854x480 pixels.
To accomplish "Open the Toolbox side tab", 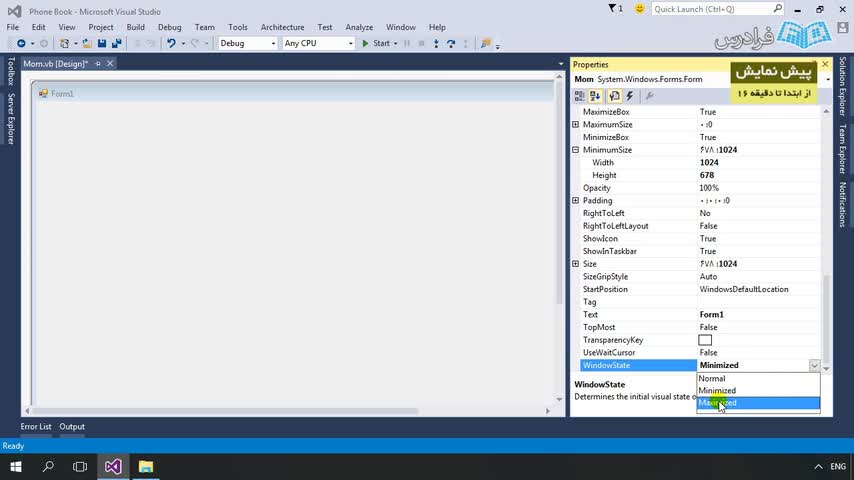I will click(x=11, y=71).
